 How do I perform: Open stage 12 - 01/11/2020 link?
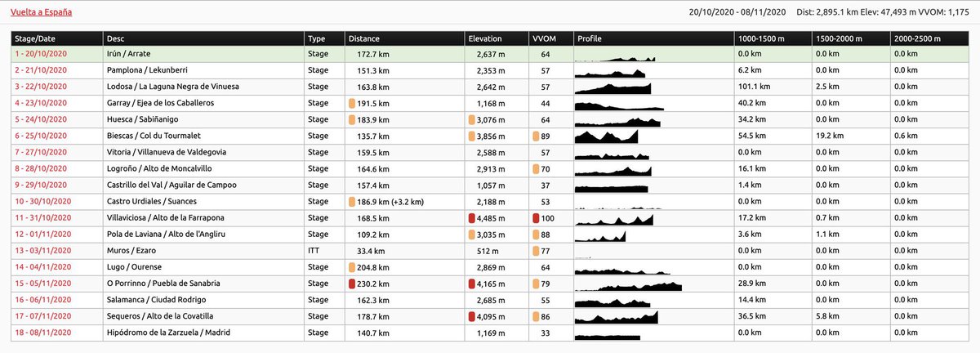coord(42,235)
